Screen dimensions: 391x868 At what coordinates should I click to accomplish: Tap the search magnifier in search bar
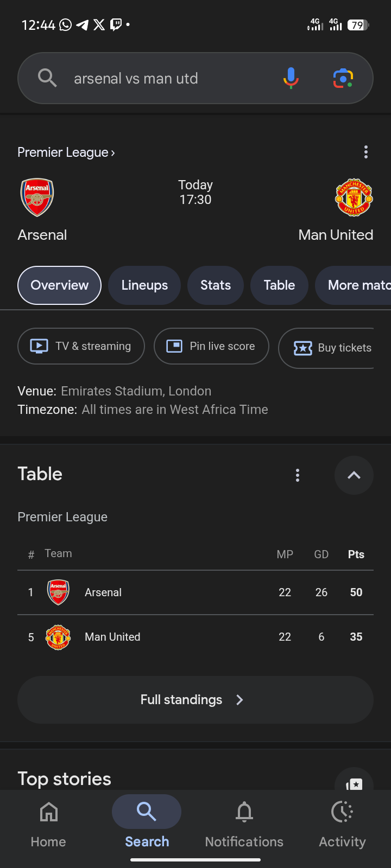pyautogui.click(x=47, y=78)
